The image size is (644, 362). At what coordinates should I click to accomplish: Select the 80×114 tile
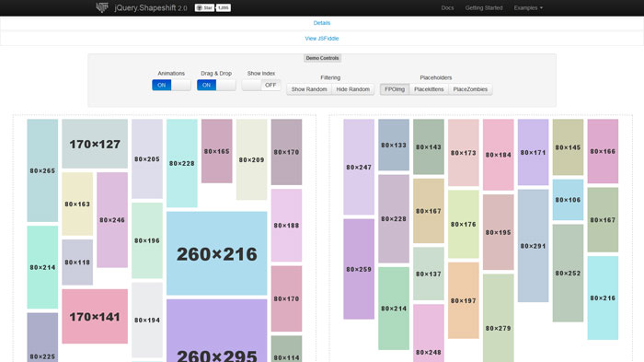click(x=286, y=349)
